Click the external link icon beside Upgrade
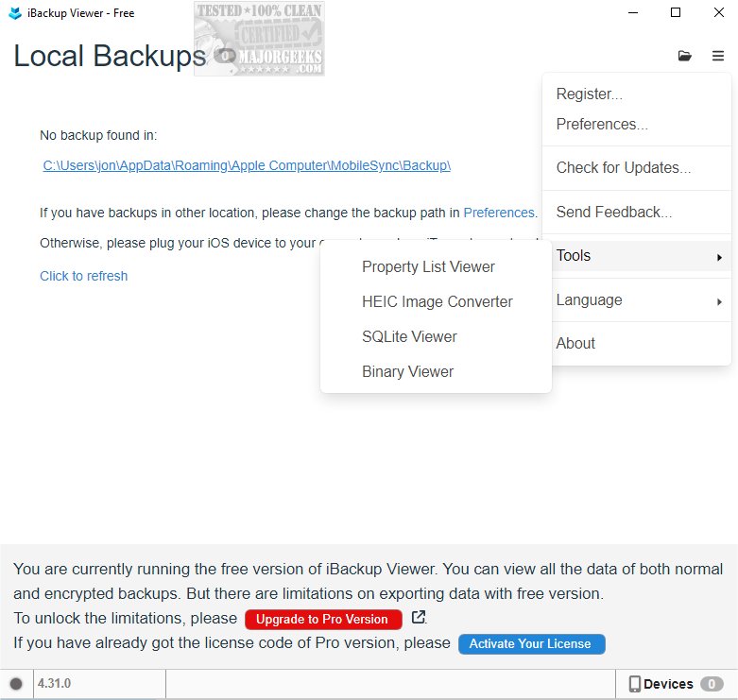The height and width of the screenshot is (700, 738). pyautogui.click(x=419, y=617)
